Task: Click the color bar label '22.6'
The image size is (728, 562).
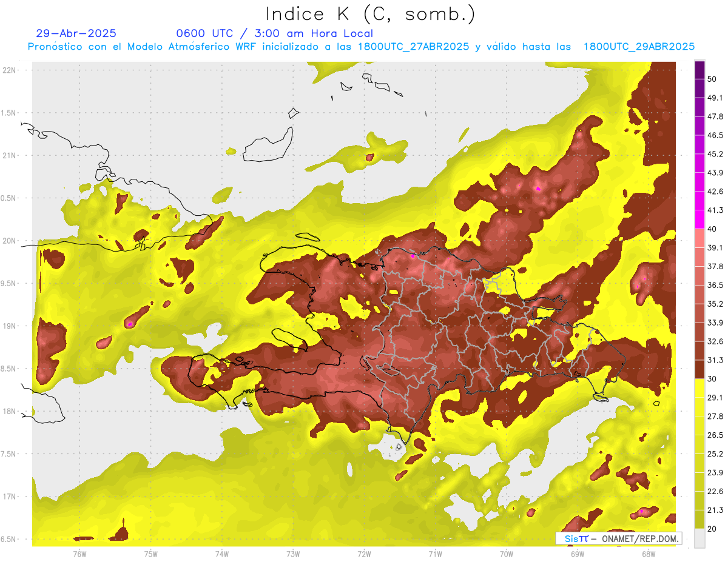Action: (715, 491)
